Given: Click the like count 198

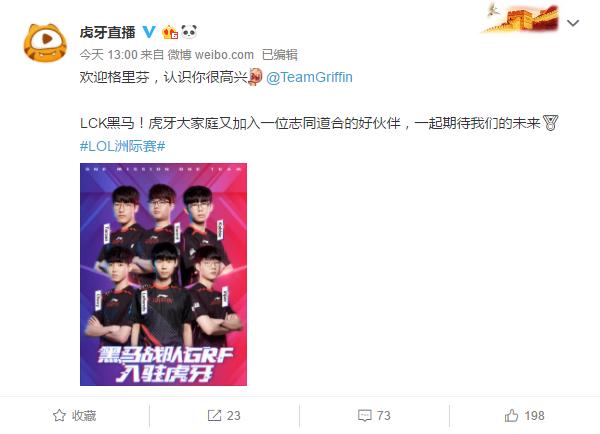Looking at the screenshot, I should click(534, 416).
